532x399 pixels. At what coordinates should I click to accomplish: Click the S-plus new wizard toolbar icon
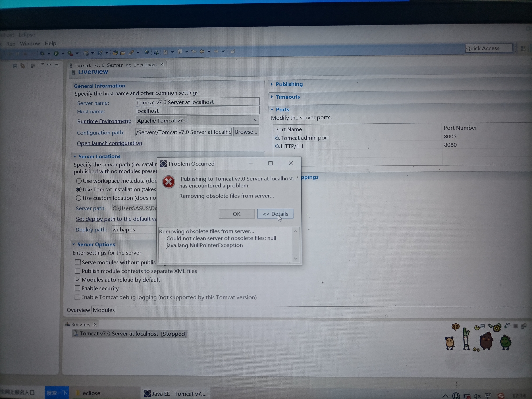(100, 53)
